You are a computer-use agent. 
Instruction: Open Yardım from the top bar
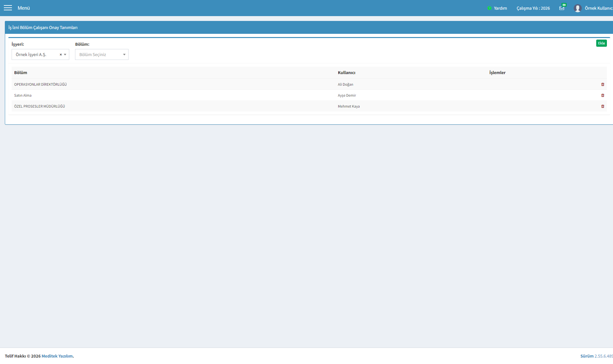point(500,8)
